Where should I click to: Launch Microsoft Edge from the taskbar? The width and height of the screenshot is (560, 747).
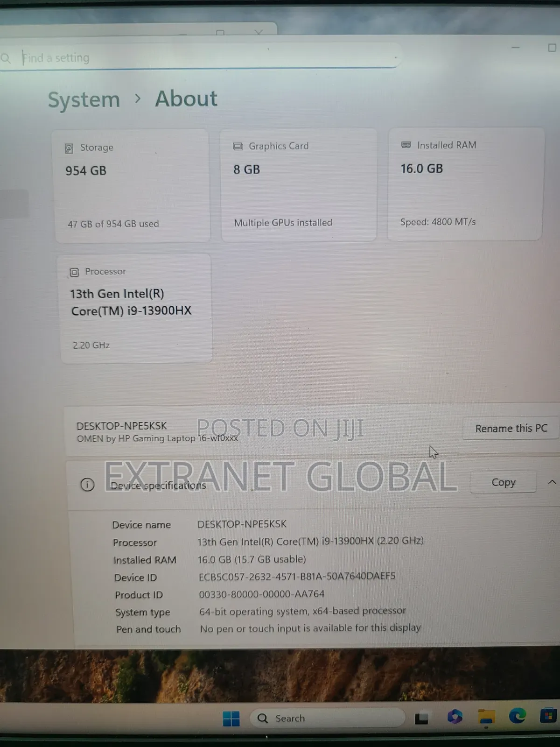(517, 715)
